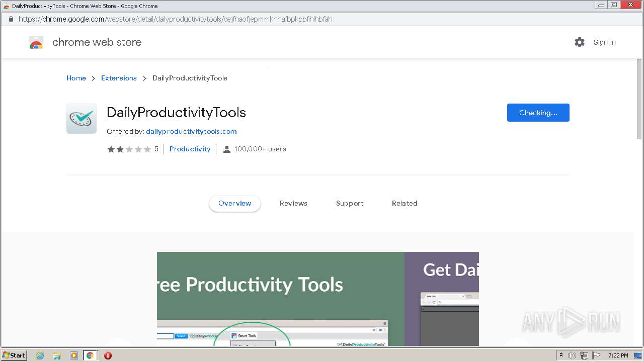
Task: Click the show desktop tray icon
Action: tap(638, 355)
